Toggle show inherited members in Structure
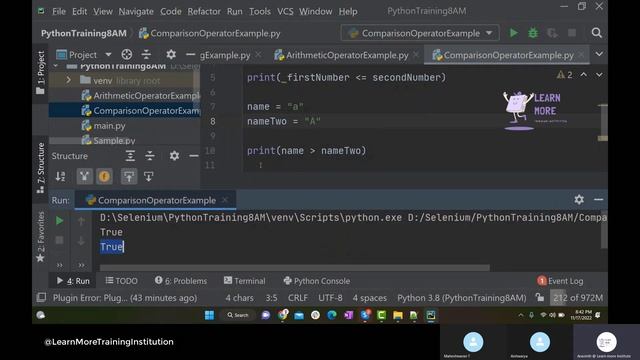640x360 pixels. coord(84,176)
